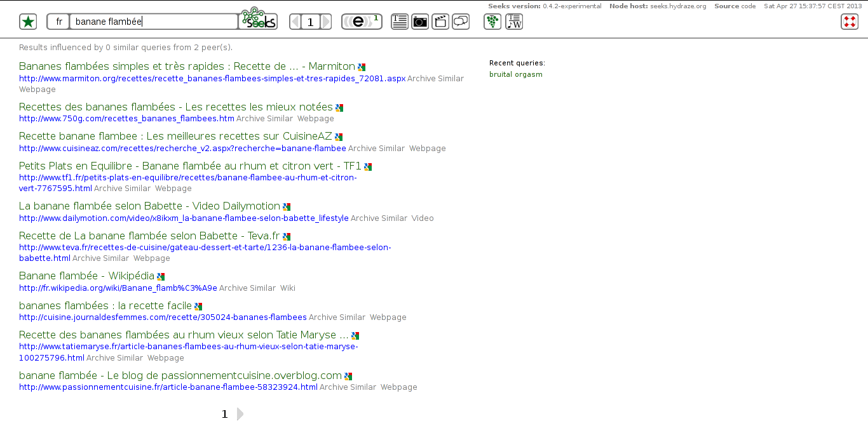Show text web results icon
Screen dimensions: 868x433
point(400,22)
